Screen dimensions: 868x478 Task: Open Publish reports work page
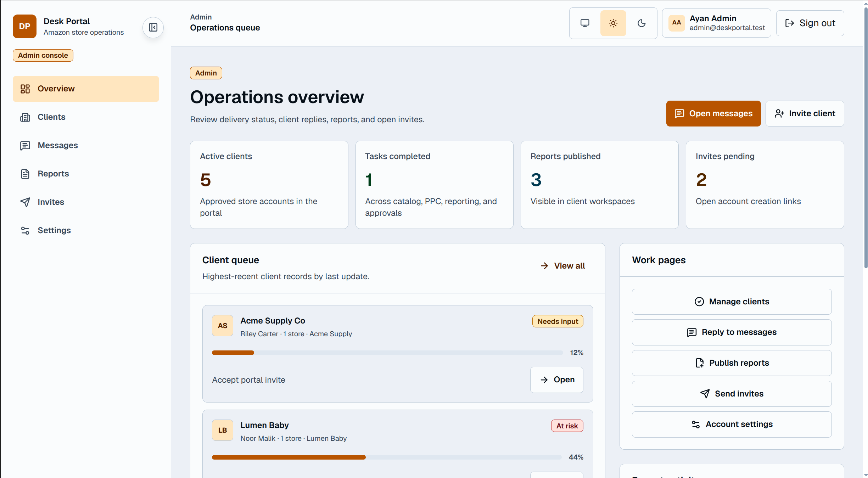pos(732,363)
